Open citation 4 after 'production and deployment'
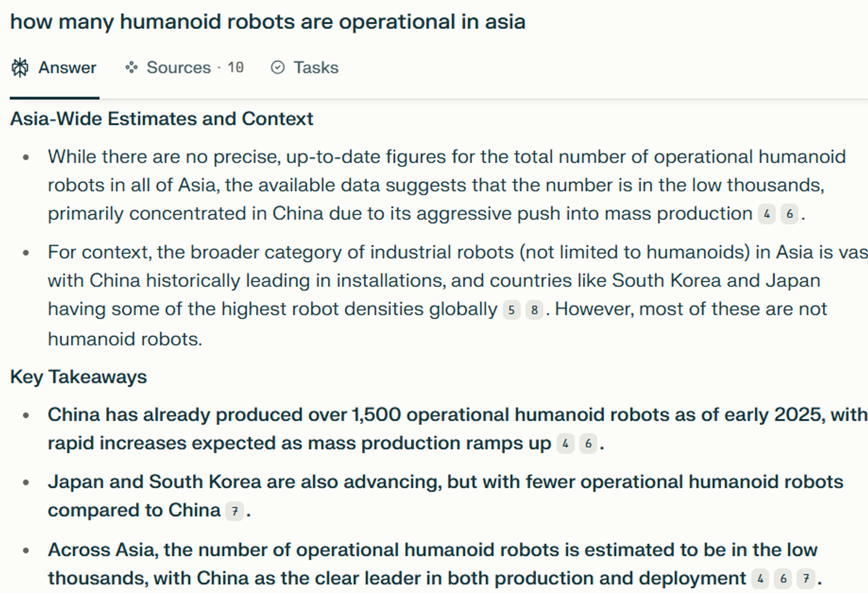This screenshot has width=868, height=593. [760, 579]
